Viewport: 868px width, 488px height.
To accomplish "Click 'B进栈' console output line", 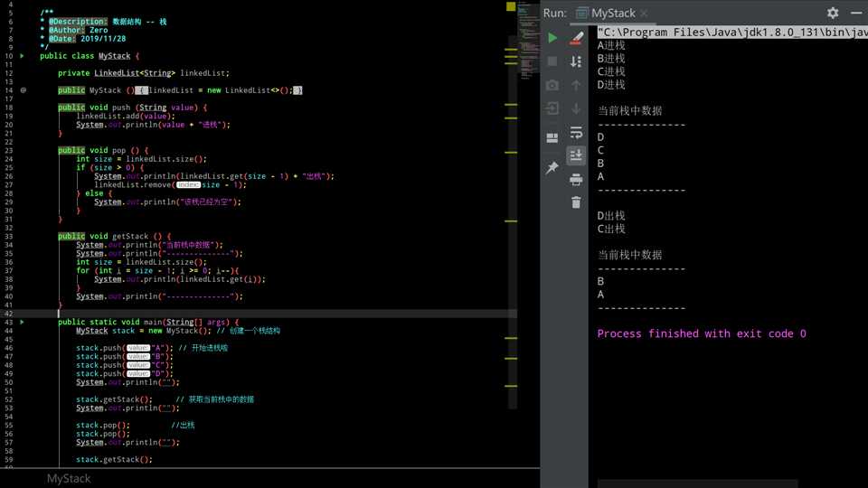I will point(610,59).
